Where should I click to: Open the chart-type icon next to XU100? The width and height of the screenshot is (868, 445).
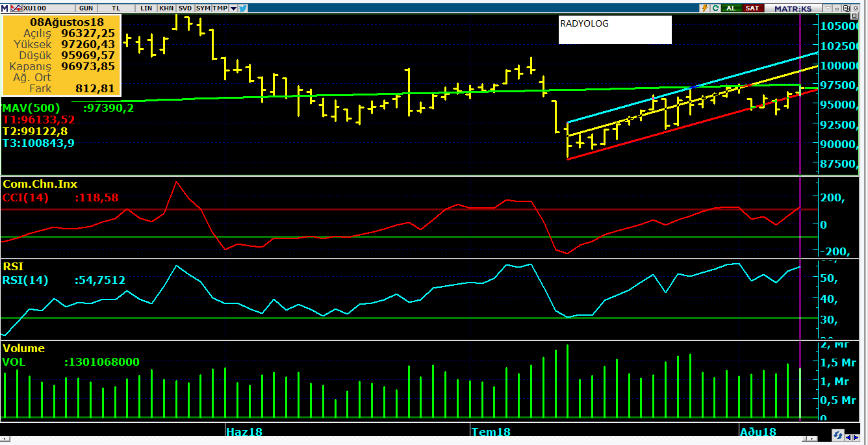click(x=16, y=8)
